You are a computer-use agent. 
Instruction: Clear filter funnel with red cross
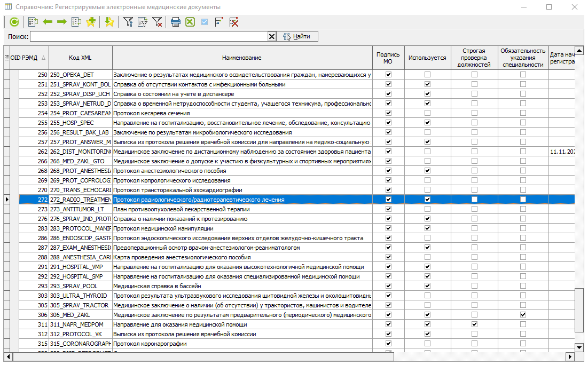coord(157,22)
